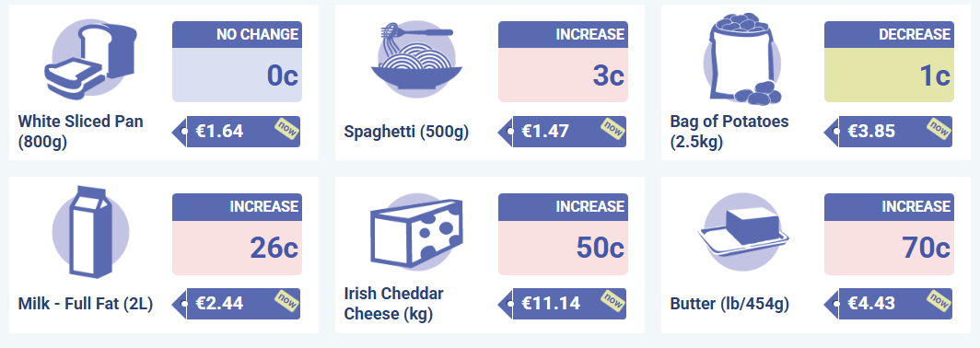Open the Irish Cheddar Cheese (kg) label

394,304
